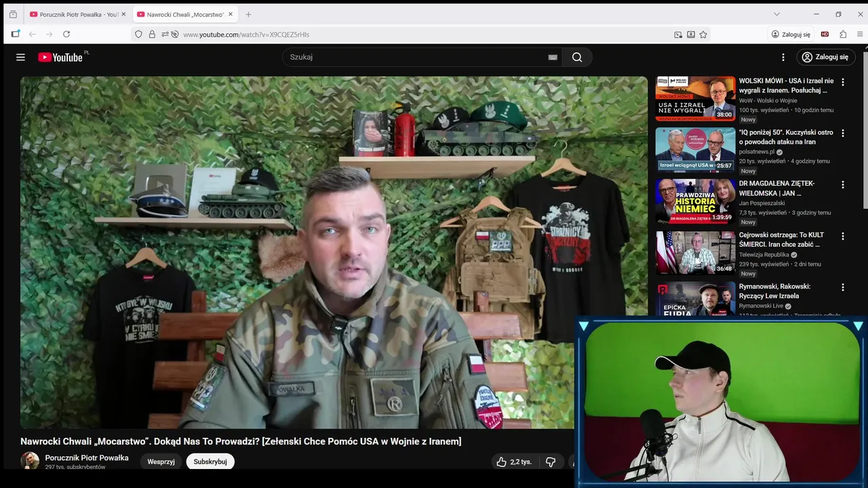Open YouTube settings three-dot menu in header
The width and height of the screenshot is (868, 488).
(x=783, y=58)
